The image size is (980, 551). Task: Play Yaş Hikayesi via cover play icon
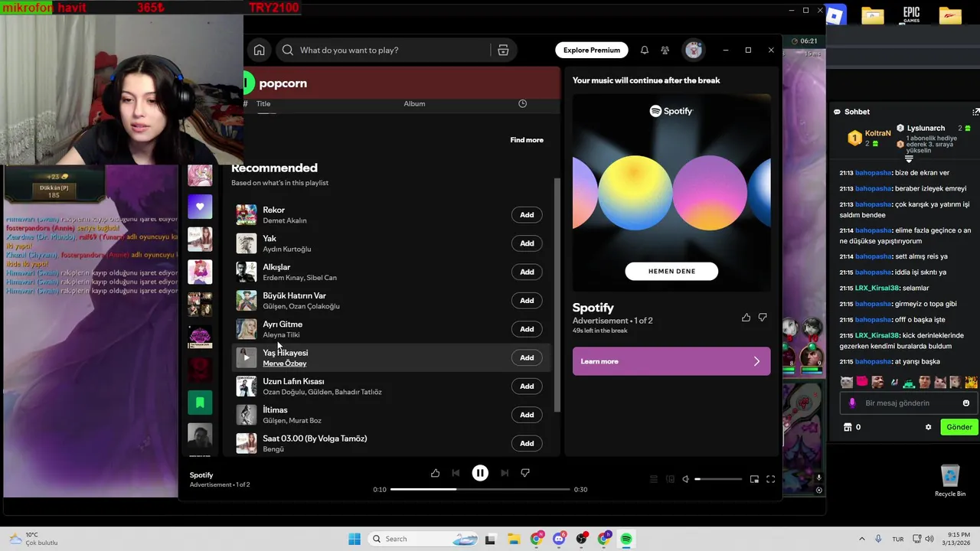click(x=246, y=357)
